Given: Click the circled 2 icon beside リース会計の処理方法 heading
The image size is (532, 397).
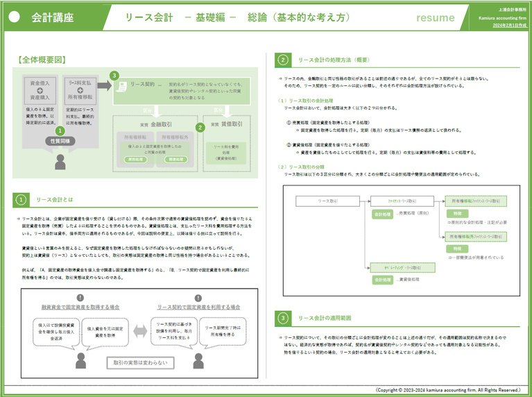Looking at the screenshot, I should [x=282, y=60].
